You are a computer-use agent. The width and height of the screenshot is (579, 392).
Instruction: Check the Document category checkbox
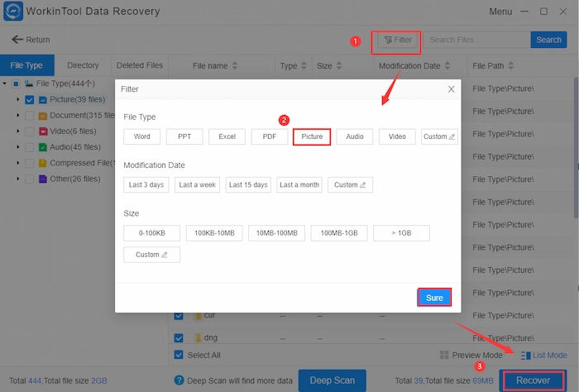(30, 116)
